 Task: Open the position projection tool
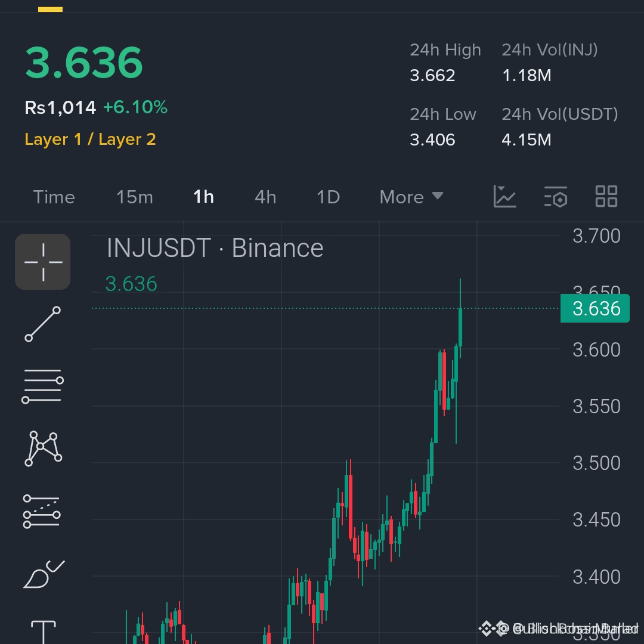(x=42, y=511)
